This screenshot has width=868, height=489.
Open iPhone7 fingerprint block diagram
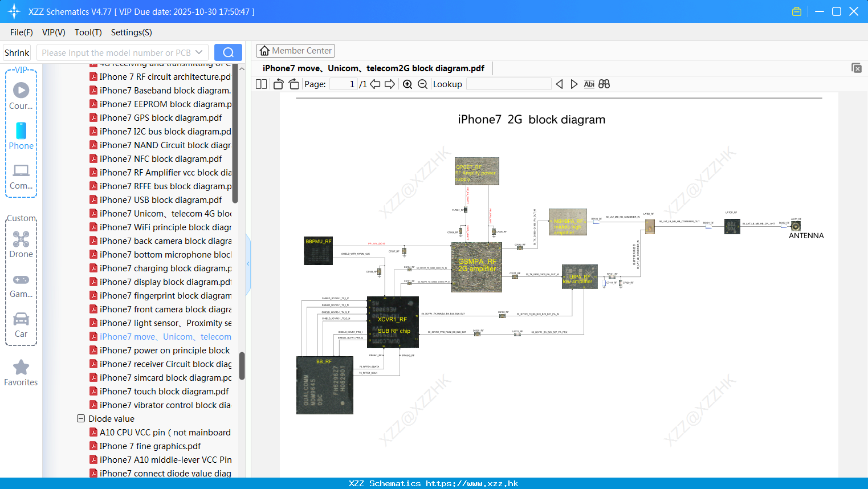(160, 296)
